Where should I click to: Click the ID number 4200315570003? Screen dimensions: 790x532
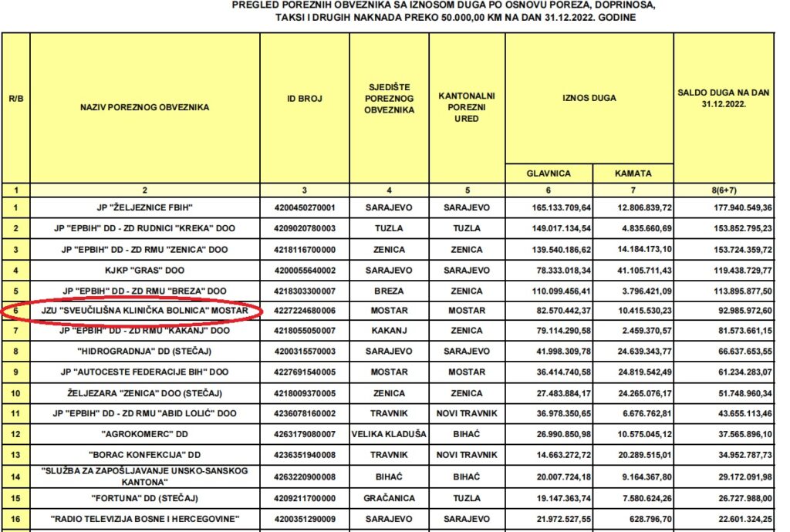coord(304,352)
